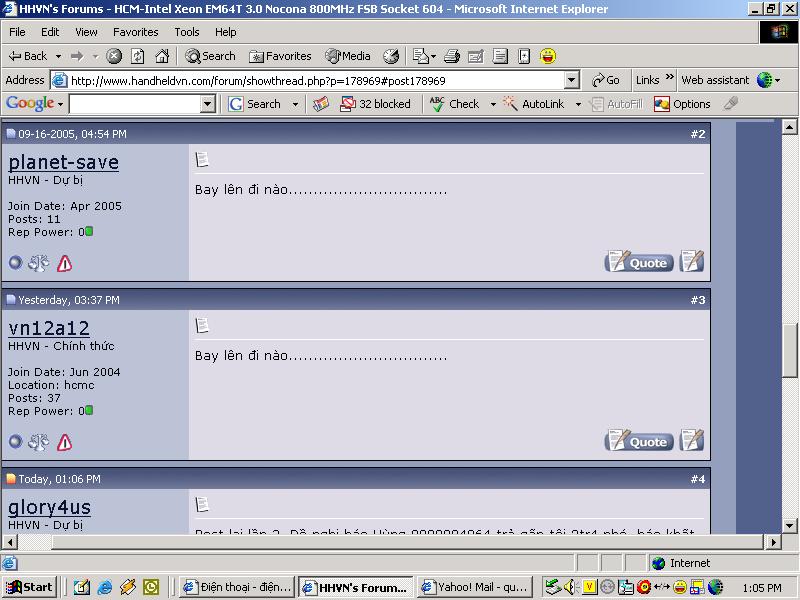800x600 pixels.
Task: Click the Yahoo smiley toolbar icon
Action: [548, 56]
